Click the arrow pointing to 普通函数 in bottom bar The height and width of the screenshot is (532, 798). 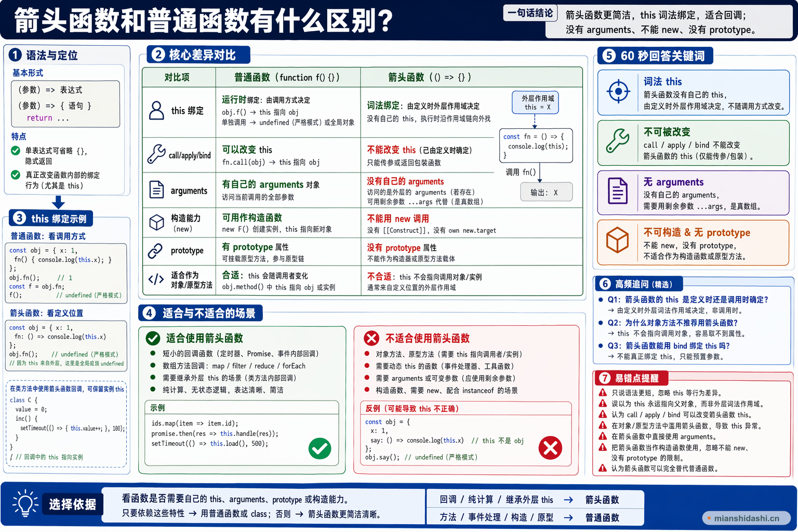[x=568, y=517]
